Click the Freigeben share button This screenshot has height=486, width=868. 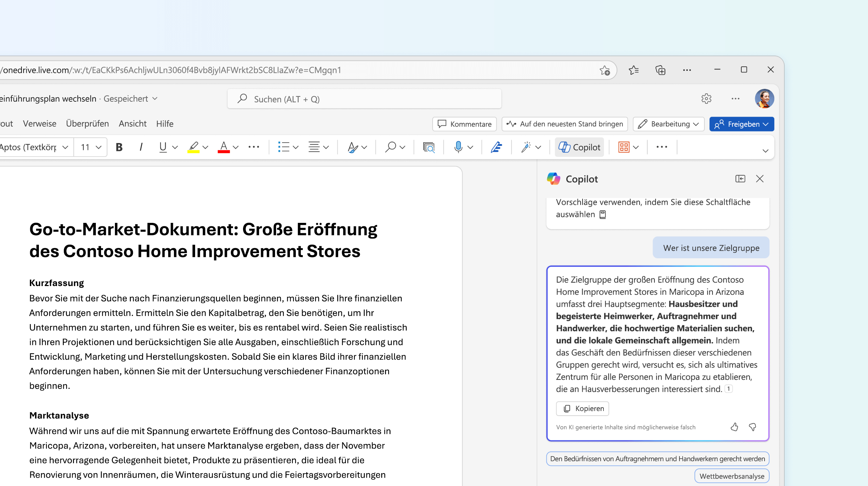point(742,124)
